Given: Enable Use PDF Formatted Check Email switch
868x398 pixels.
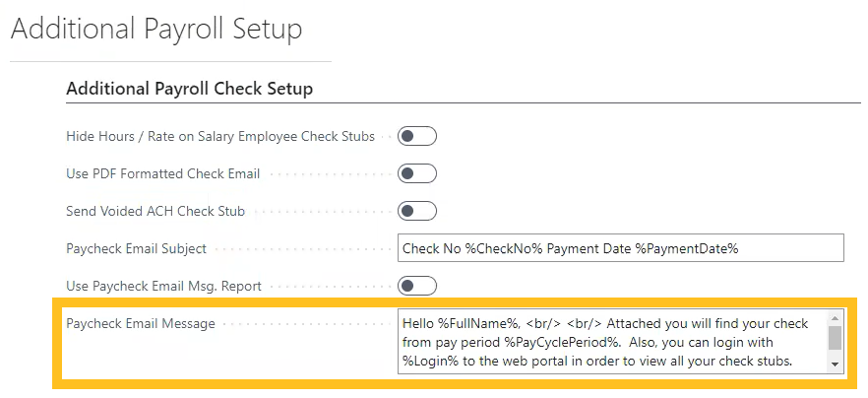Looking at the screenshot, I should [x=416, y=173].
